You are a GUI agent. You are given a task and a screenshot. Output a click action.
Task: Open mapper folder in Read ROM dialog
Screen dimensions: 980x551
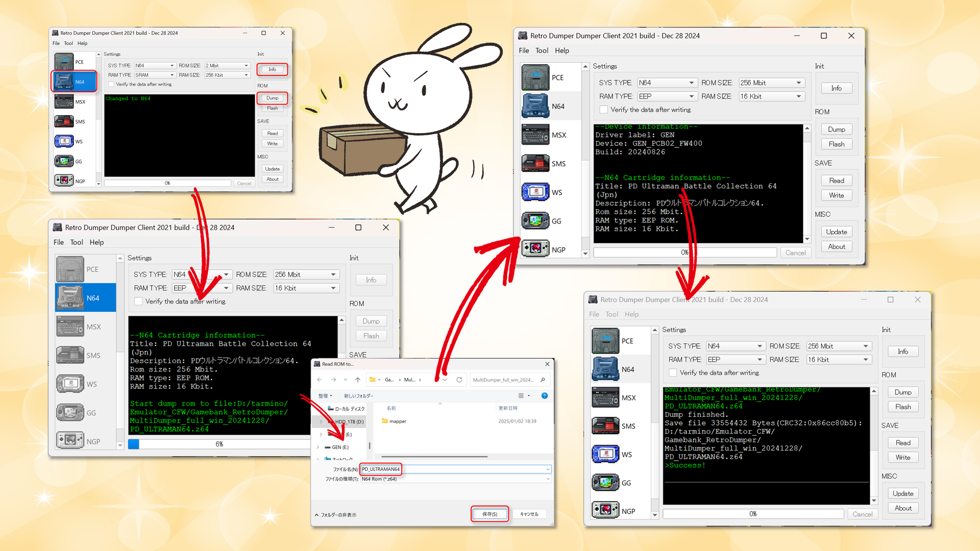click(394, 421)
